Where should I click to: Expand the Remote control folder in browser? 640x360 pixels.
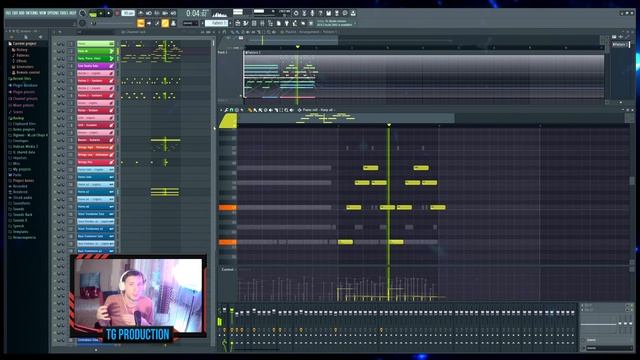(27, 72)
